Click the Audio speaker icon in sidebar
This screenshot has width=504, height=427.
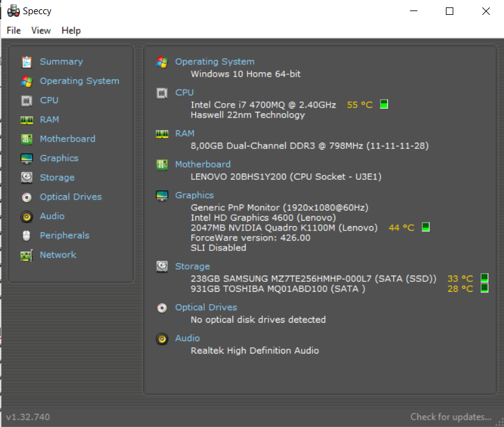[27, 216]
